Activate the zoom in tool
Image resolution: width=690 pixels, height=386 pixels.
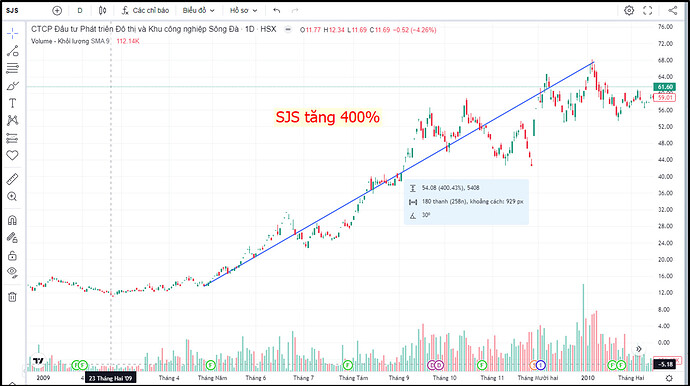point(12,196)
